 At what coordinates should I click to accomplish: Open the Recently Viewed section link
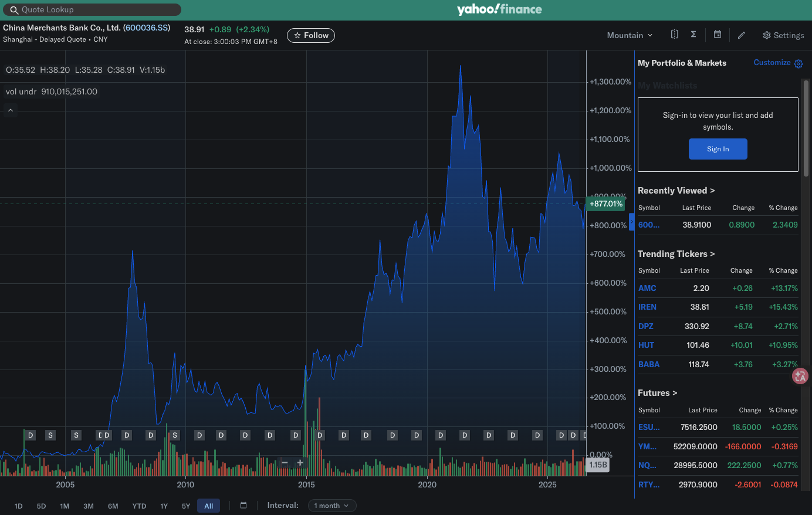tap(676, 191)
